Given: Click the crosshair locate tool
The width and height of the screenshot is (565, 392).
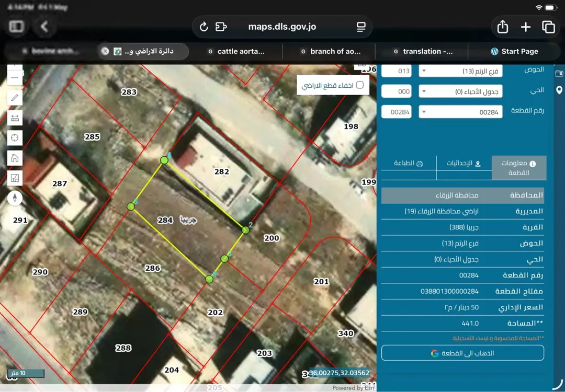Looking at the screenshot, I should [15, 138].
